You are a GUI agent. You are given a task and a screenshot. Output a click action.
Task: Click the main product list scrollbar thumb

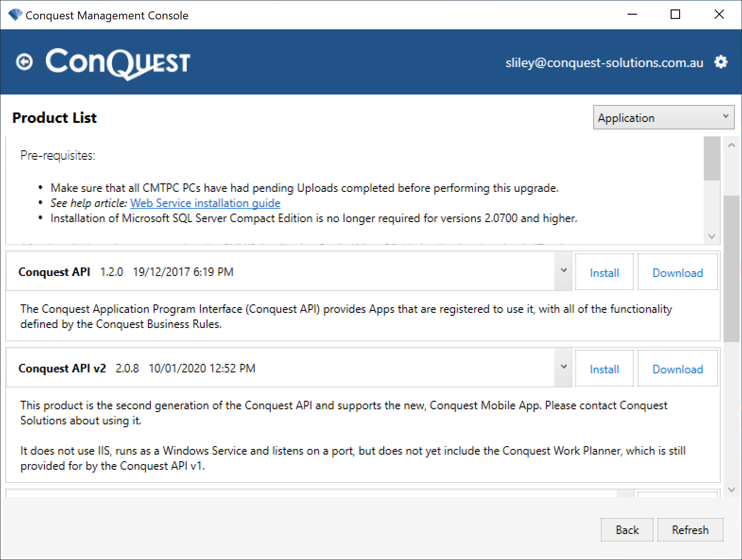point(732,268)
